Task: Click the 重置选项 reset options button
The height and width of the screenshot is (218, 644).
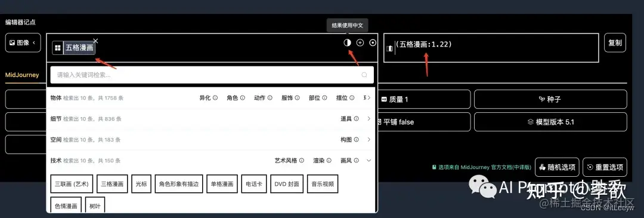Action: pos(605,167)
